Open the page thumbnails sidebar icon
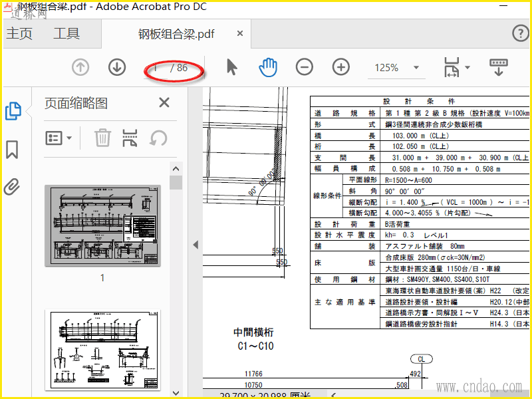This screenshot has width=532, height=399. (13, 111)
